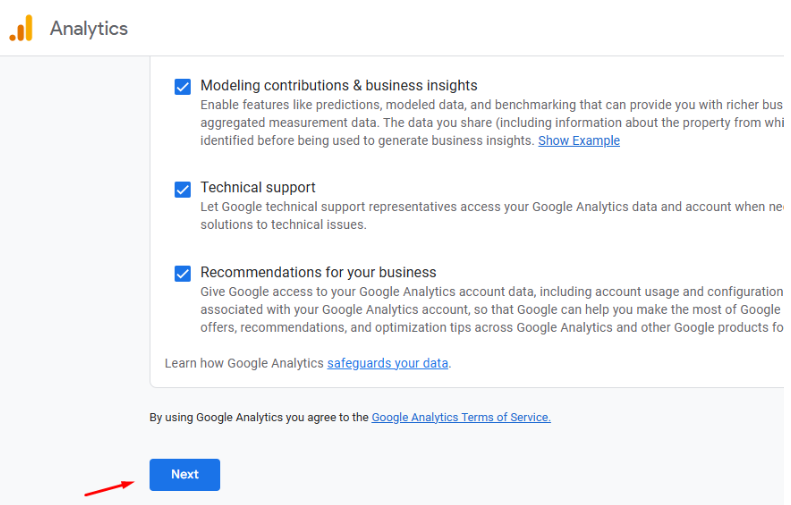Click the By using Google Analytics agreement text
Viewport: 791px width, 505px height.
tap(259, 417)
